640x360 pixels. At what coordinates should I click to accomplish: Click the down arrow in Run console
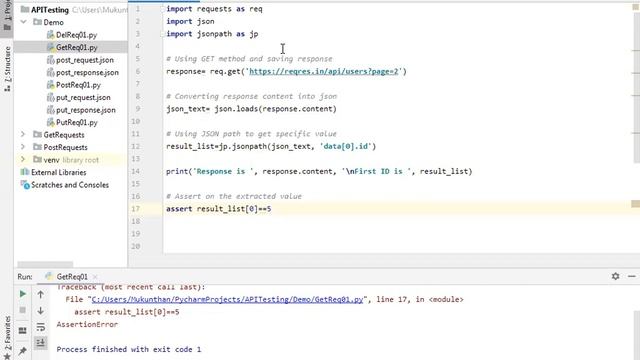[40, 311]
